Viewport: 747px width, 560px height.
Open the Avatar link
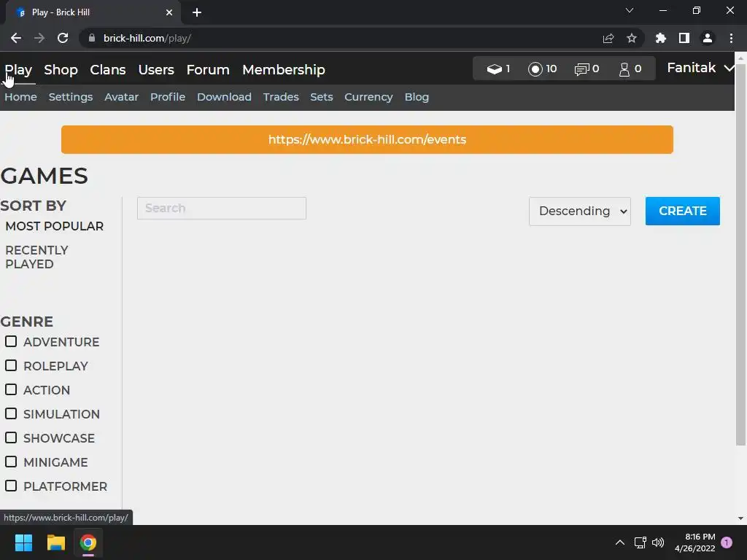[122, 97]
